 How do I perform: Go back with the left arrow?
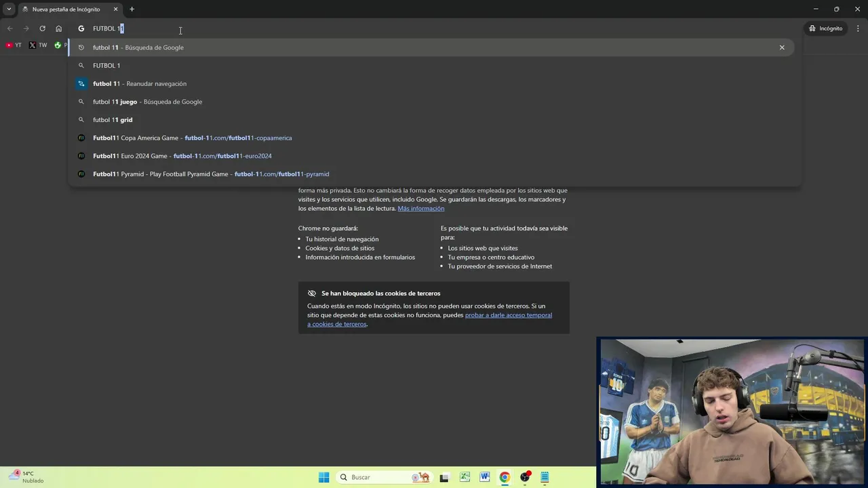coord(9,28)
